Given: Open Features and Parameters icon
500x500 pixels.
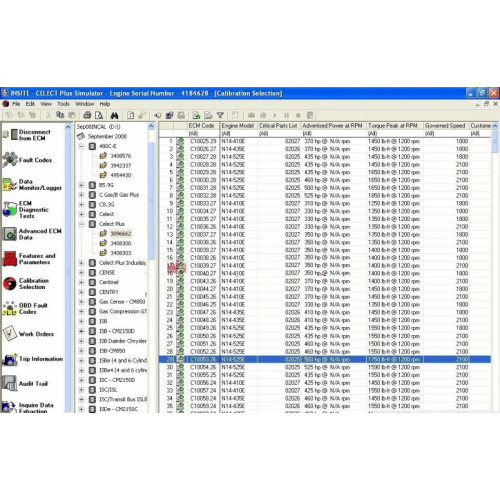Looking at the screenshot, I should (x=10, y=259).
